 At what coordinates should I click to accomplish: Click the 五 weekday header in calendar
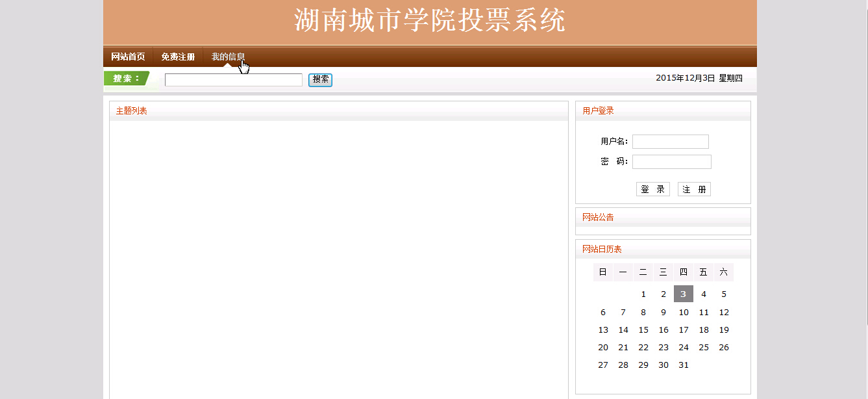[704, 272]
